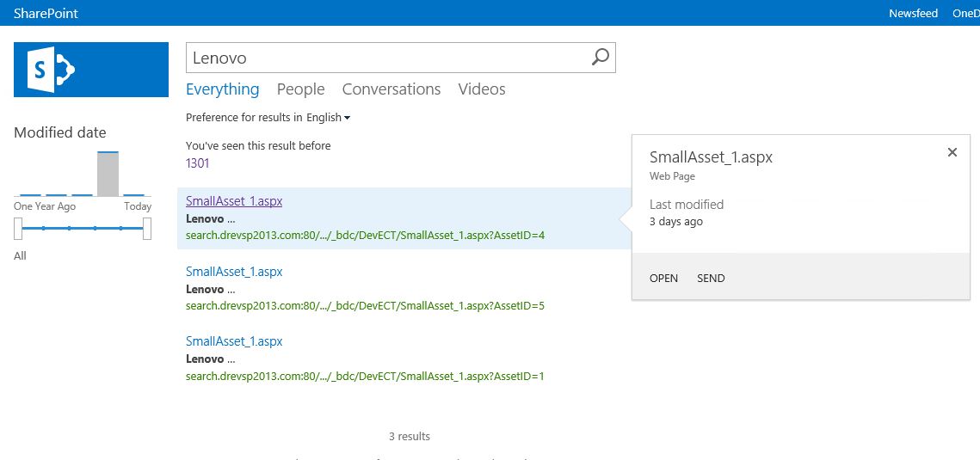
Task: Click the green URL ending AssetID=4
Action: 366,236
